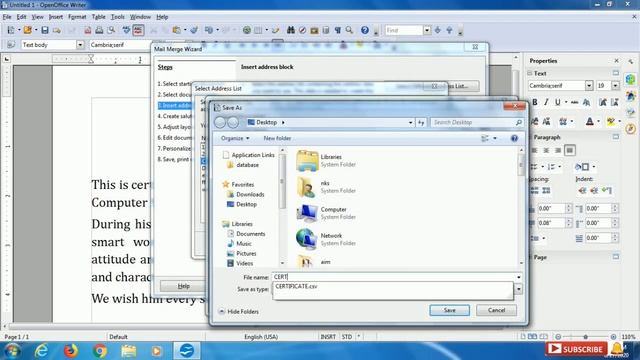Select Downloads under Favorites
Viewport: 640px width, 360px height.
pyautogui.click(x=246, y=194)
